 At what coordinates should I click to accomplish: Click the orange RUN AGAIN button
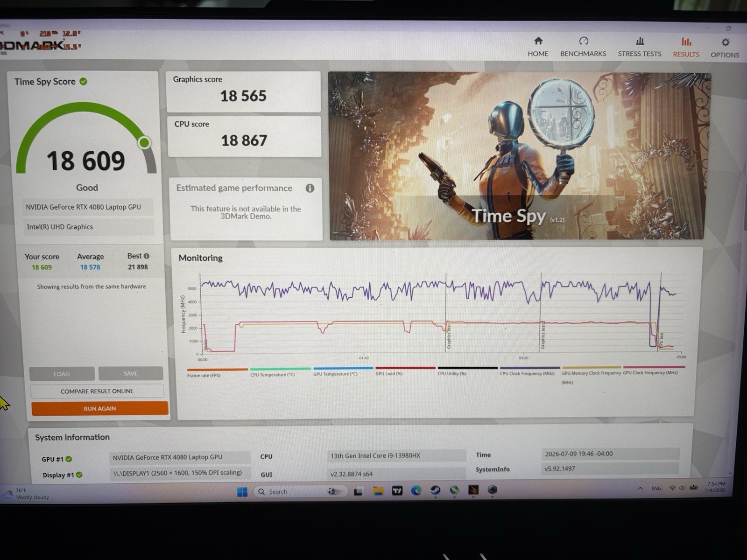point(99,408)
